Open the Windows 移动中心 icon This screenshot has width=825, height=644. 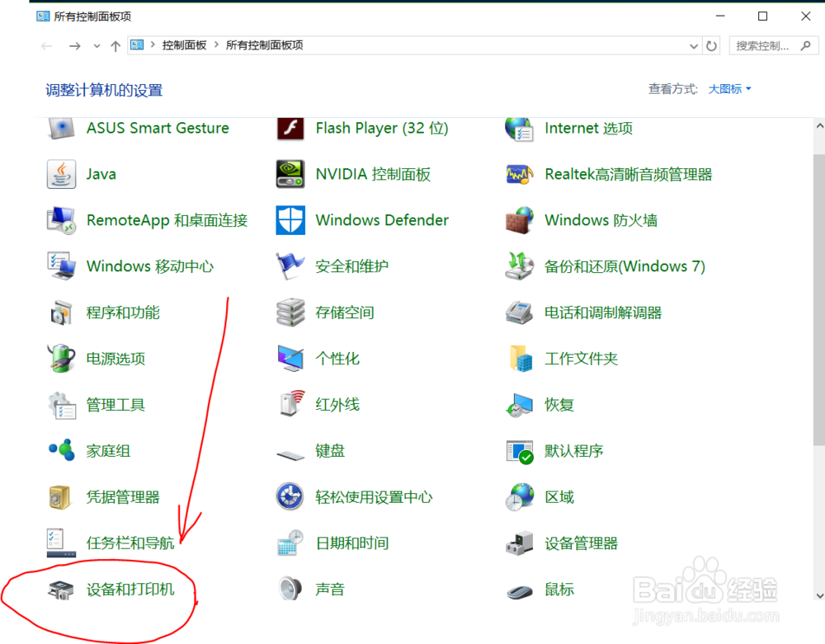pyautogui.click(x=62, y=266)
